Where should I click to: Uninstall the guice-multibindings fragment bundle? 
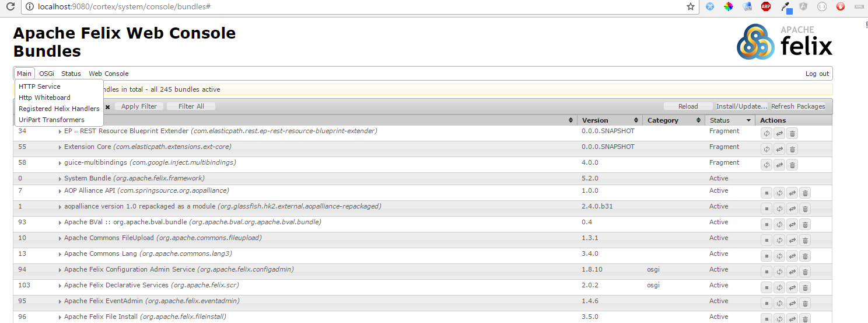click(x=792, y=165)
